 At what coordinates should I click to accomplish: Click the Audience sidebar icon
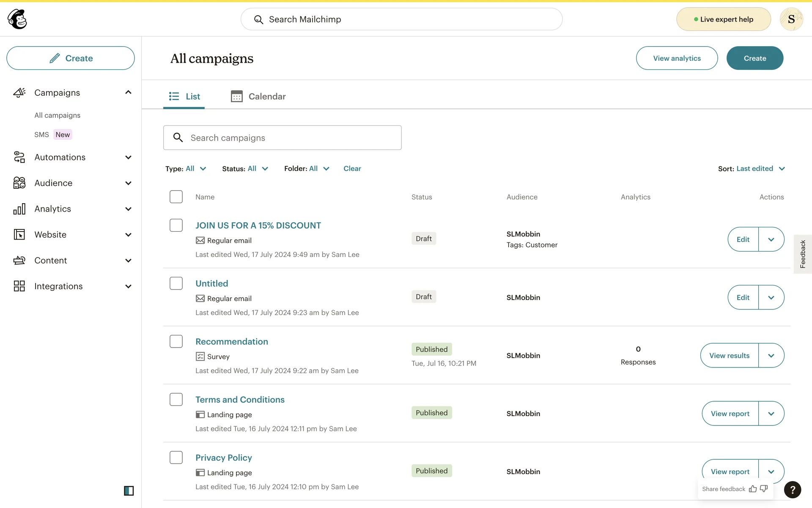point(19,183)
